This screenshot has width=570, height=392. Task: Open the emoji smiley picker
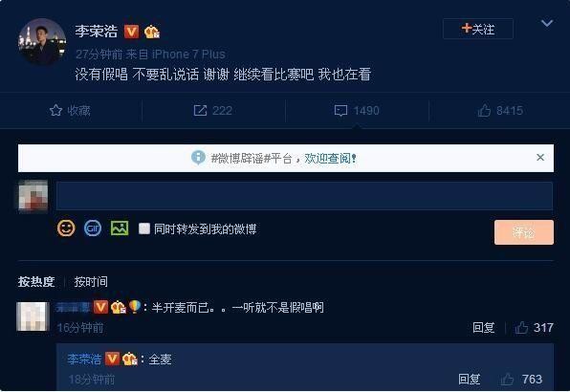tap(66, 229)
